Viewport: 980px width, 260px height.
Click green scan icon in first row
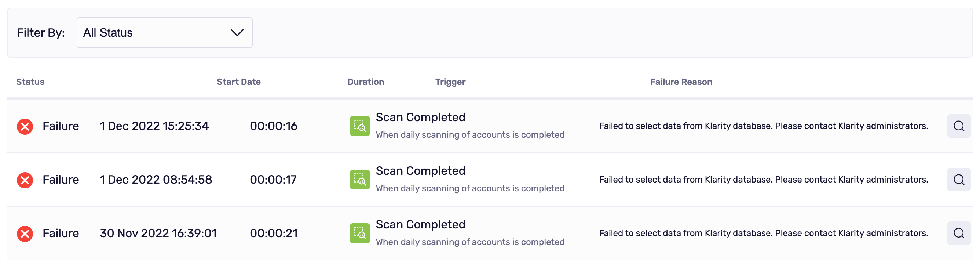(360, 126)
